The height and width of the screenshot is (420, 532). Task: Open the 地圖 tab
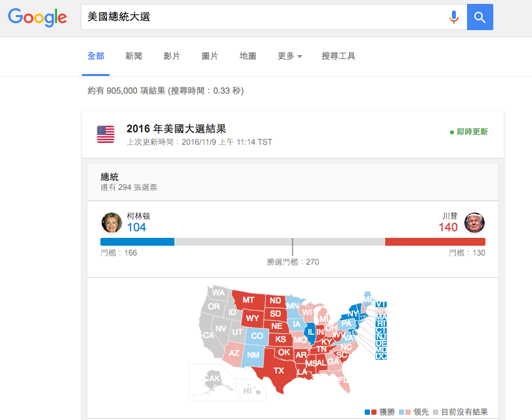click(247, 56)
